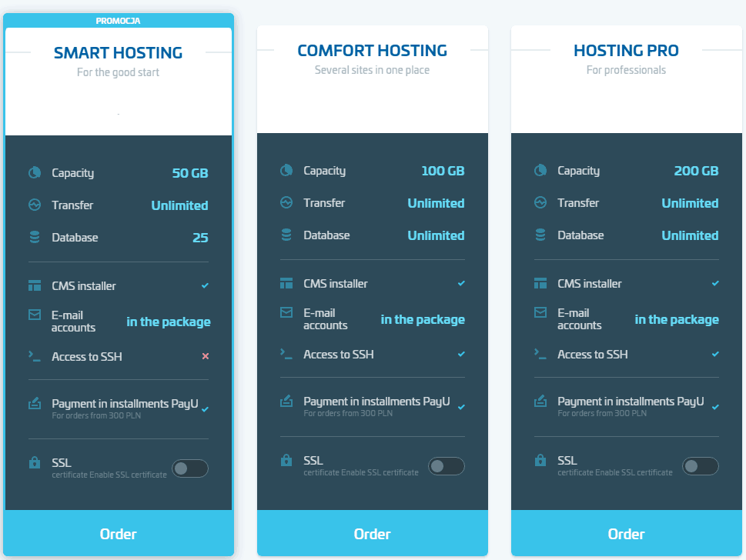
Task: Order the Comfort Hosting plan
Action: pos(373,533)
